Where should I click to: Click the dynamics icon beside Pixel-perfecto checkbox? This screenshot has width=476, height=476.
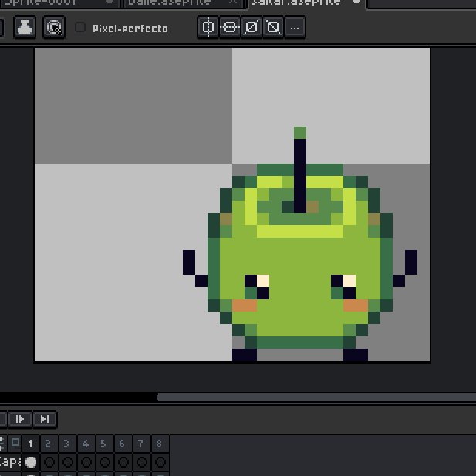click(54, 27)
